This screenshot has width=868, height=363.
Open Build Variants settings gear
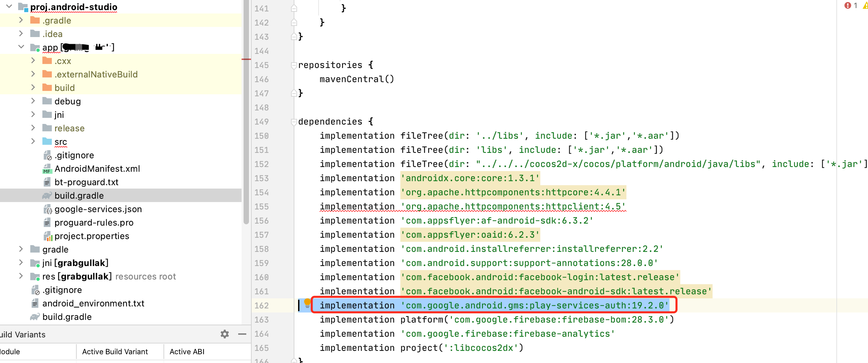point(224,334)
